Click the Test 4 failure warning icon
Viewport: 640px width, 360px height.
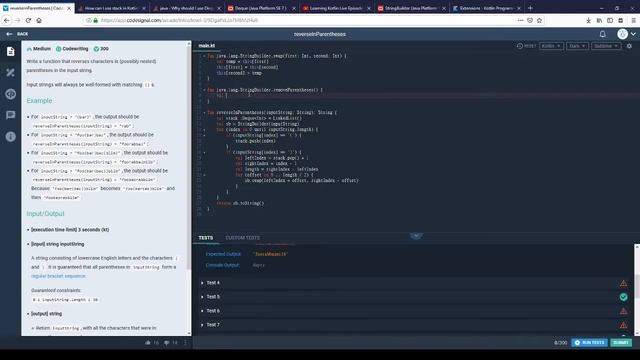pyautogui.click(x=623, y=283)
